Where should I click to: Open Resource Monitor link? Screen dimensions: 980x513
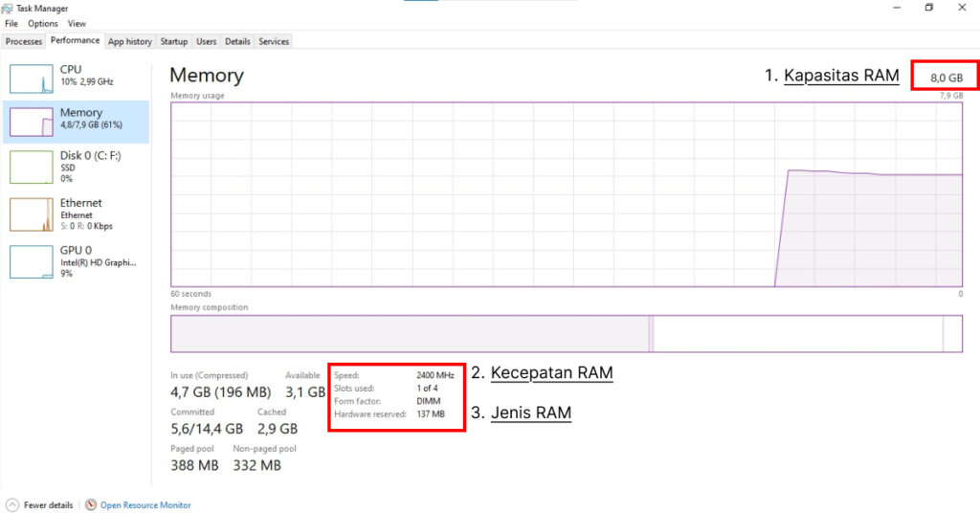click(145, 505)
